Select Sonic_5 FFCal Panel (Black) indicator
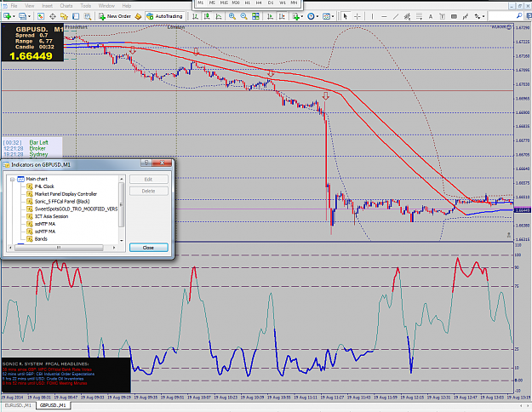 pos(62,202)
